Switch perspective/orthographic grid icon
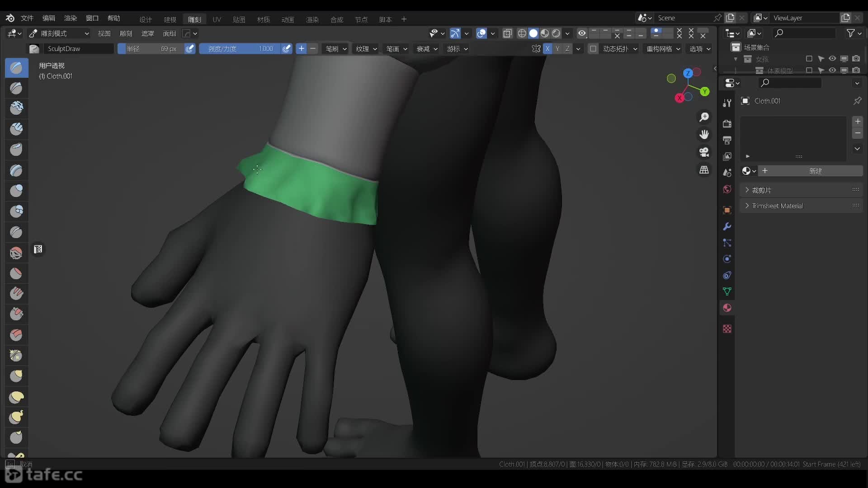This screenshot has height=488, width=868. click(x=704, y=170)
